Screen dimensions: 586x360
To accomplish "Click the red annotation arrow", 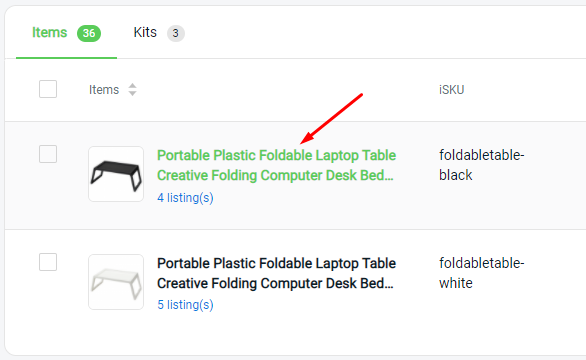I will click(331, 119).
